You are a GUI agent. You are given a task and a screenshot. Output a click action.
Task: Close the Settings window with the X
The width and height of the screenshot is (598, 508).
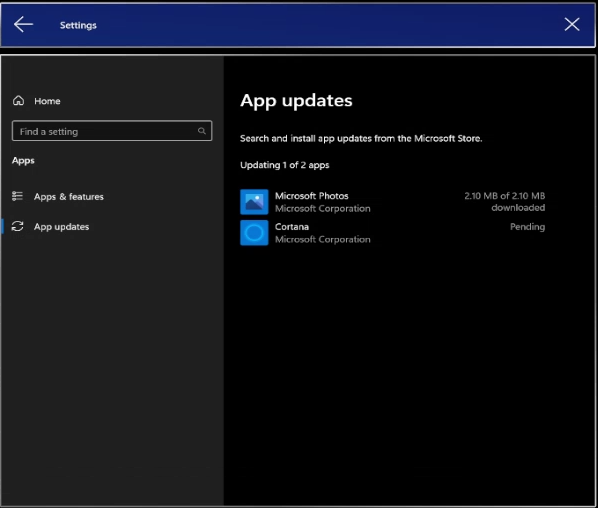tap(572, 24)
